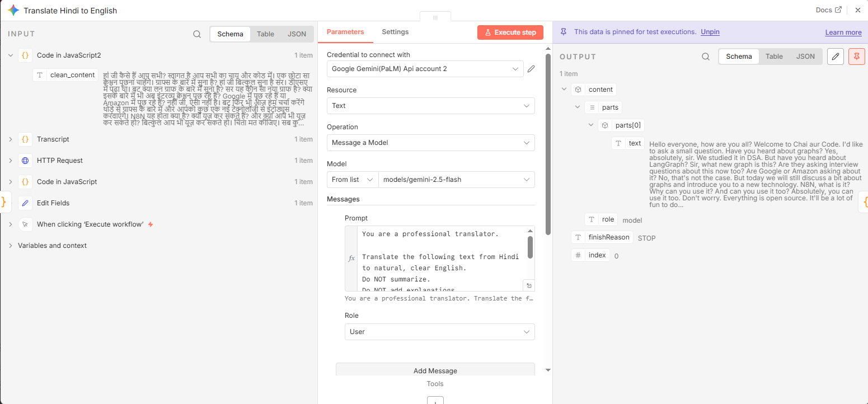Click the Execute step button
868x404 pixels.
pyautogui.click(x=510, y=32)
